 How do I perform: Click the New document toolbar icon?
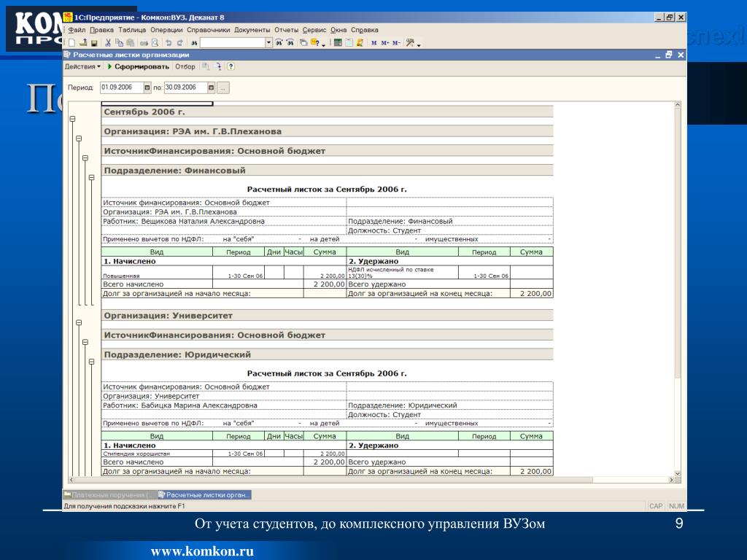pos(71,43)
